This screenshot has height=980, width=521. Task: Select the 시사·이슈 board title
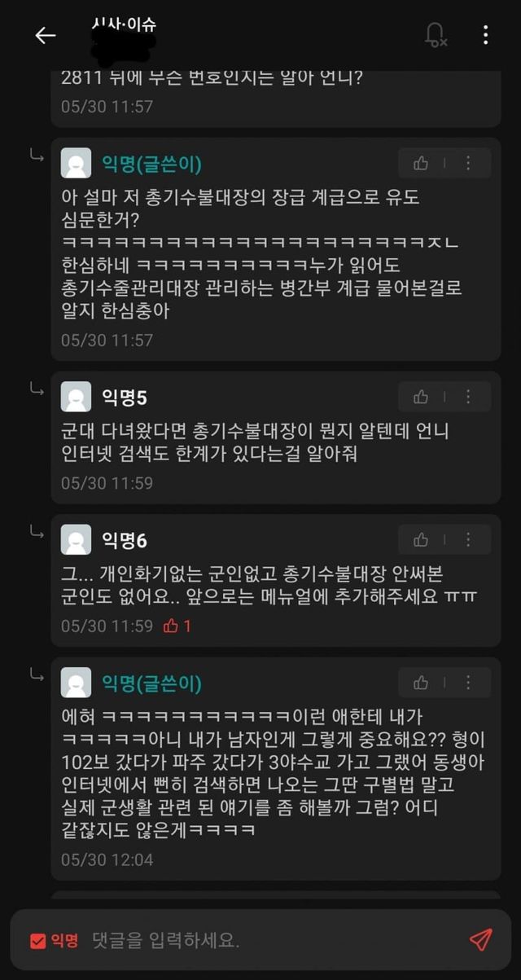pyautogui.click(x=125, y=24)
